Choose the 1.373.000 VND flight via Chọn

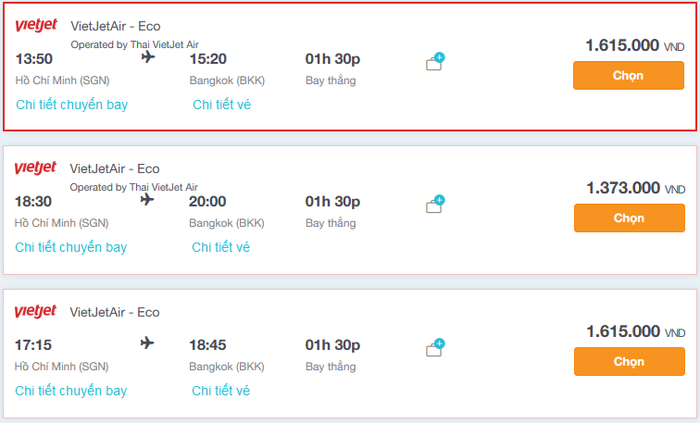[629, 218]
